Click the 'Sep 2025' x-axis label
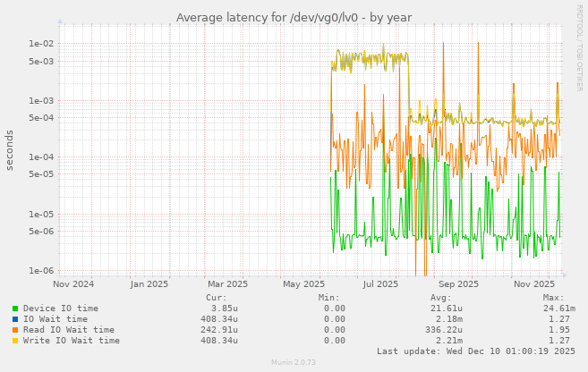Image resolution: width=588 pixels, height=372 pixels. pyautogui.click(x=458, y=284)
